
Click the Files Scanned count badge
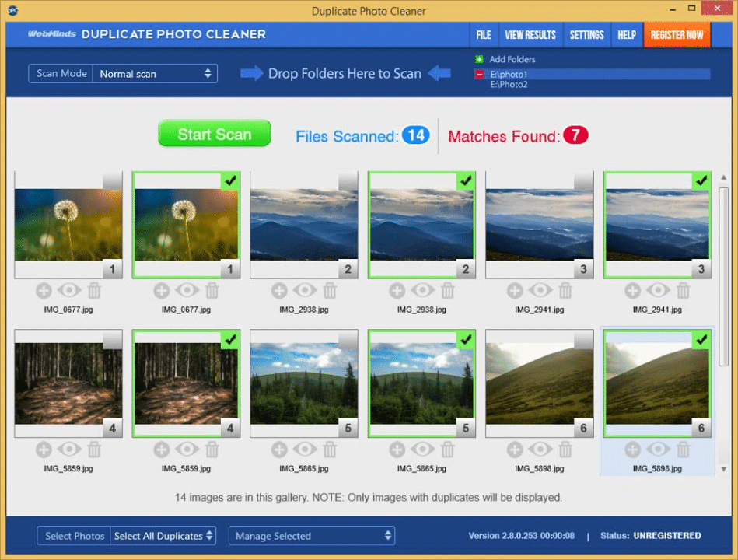coord(417,135)
